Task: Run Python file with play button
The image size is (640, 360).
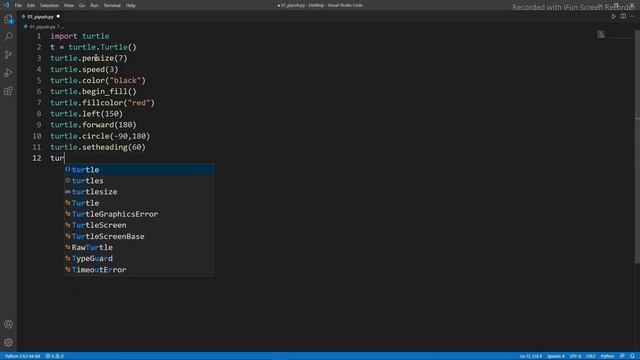Action: [x=613, y=16]
